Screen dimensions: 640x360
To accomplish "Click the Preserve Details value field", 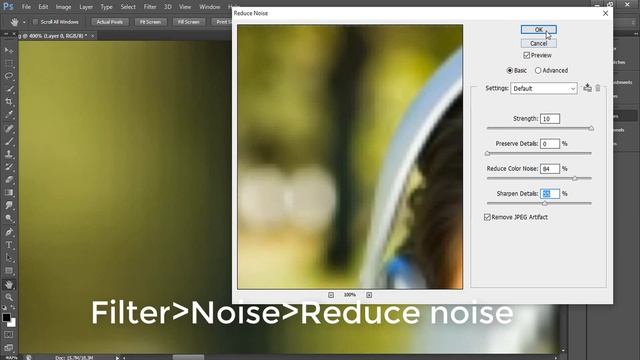I will click(550, 144).
